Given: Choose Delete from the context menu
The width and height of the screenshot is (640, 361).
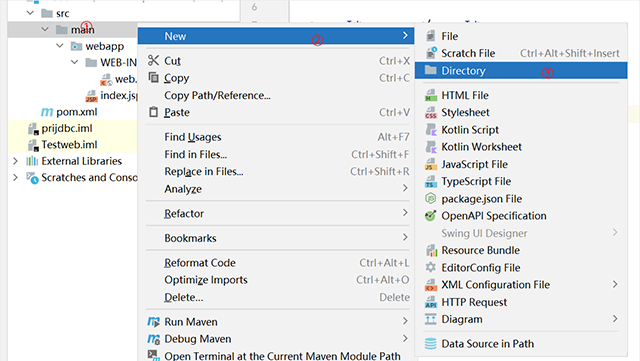Looking at the screenshot, I should click(x=276, y=297).
